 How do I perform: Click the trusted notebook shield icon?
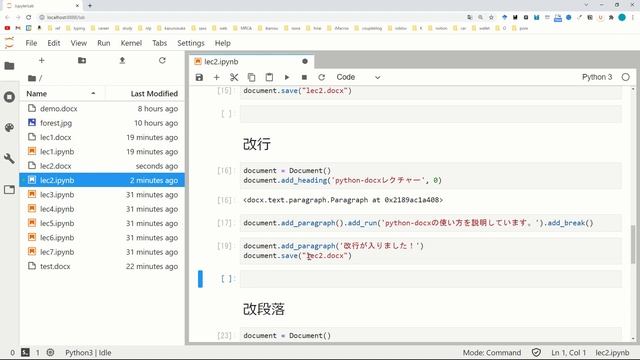(536, 352)
